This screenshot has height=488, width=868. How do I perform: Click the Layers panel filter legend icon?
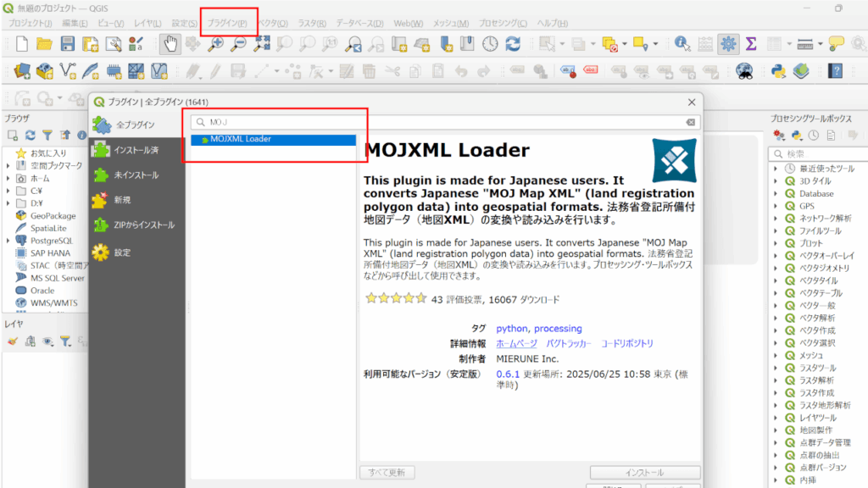(x=66, y=341)
